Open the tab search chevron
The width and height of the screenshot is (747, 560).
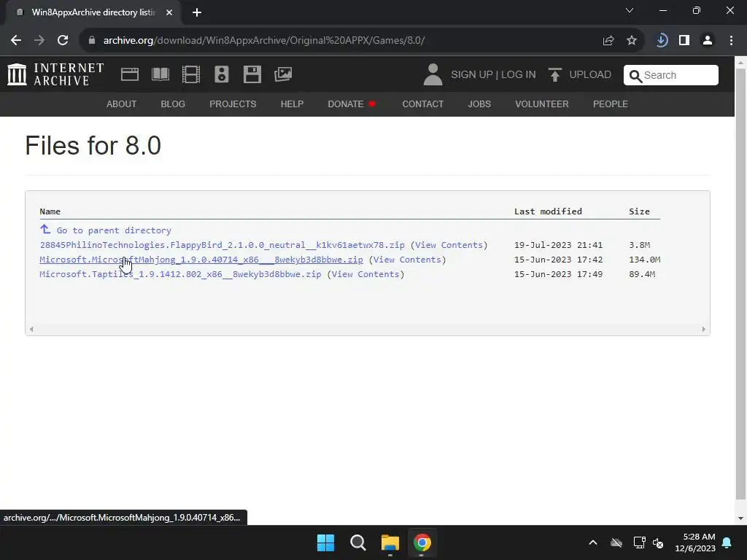[x=630, y=10]
